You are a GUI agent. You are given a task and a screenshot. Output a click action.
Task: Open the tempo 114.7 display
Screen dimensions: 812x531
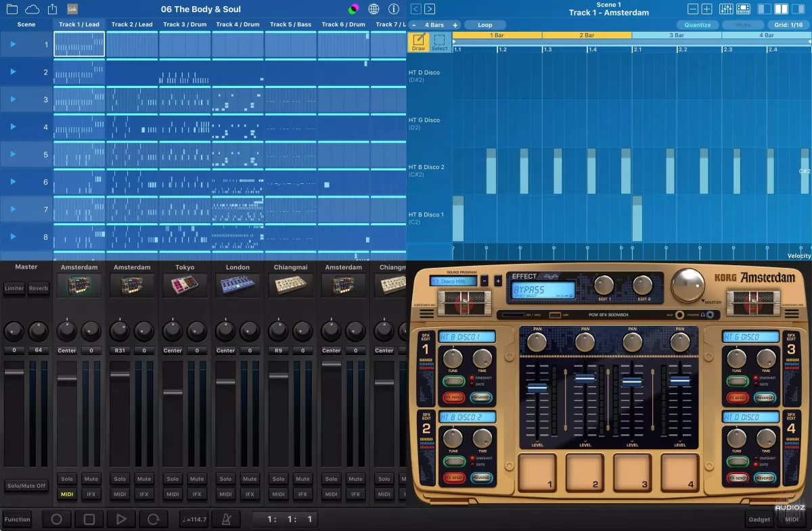[x=194, y=520]
